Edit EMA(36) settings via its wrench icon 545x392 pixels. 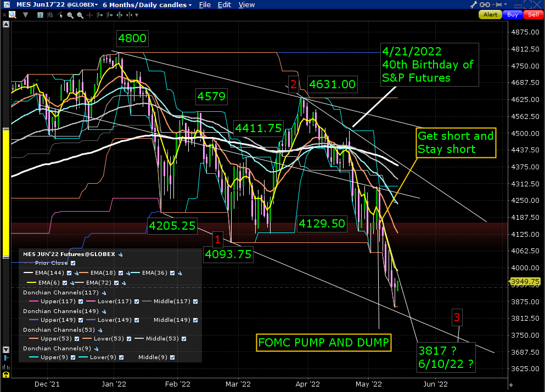[179, 273]
